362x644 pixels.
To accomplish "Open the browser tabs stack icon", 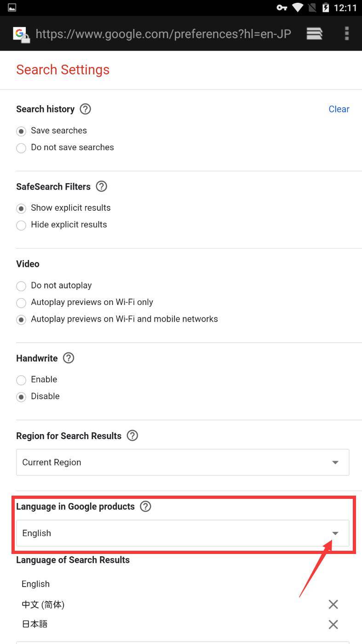I will [314, 34].
